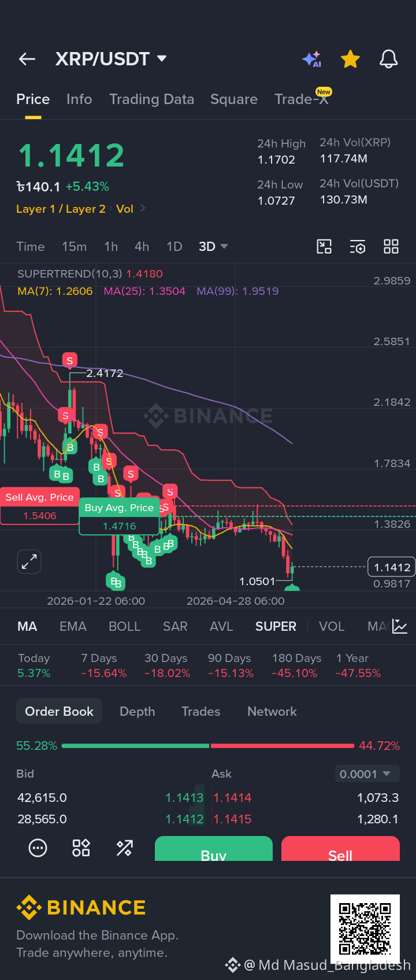This screenshot has height=980, width=416.
Task: Open the trading tools percent icon
Action: (x=125, y=848)
